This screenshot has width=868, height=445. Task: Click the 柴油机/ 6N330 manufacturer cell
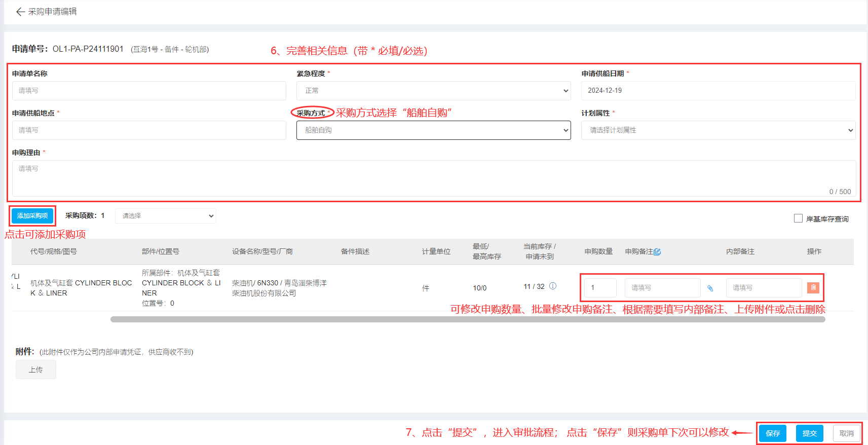[x=279, y=288]
